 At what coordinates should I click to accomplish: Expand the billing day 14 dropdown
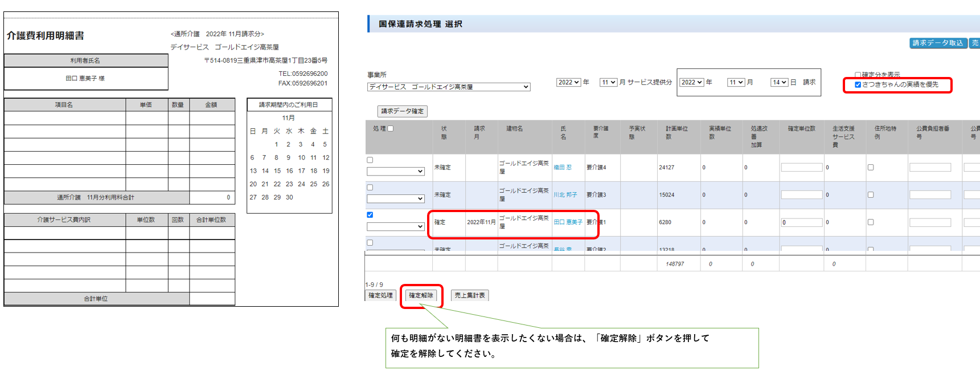pos(779,83)
